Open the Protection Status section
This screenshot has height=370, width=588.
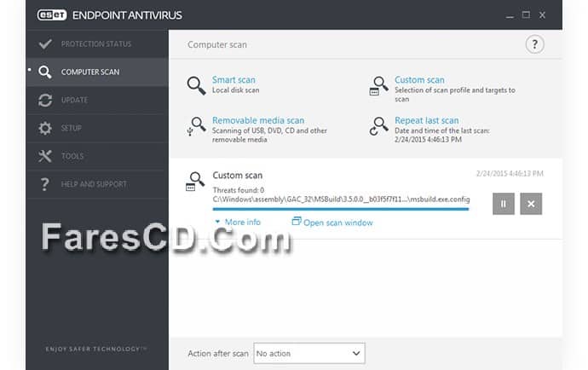tap(97, 43)
